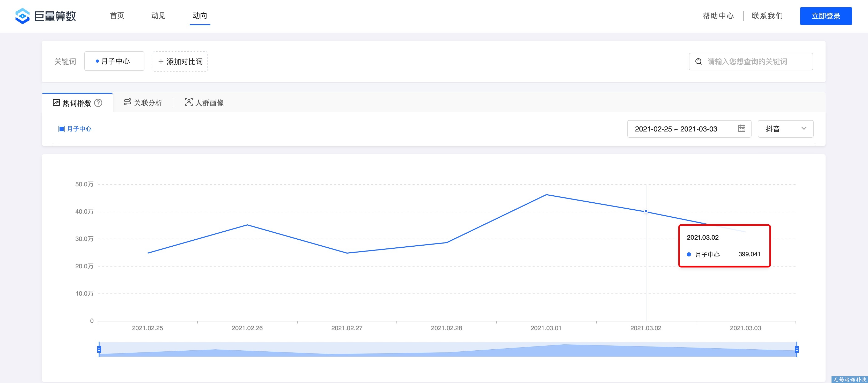
Task: Click the 人群画像 portrait icon
Action: [x=189, y=102]
